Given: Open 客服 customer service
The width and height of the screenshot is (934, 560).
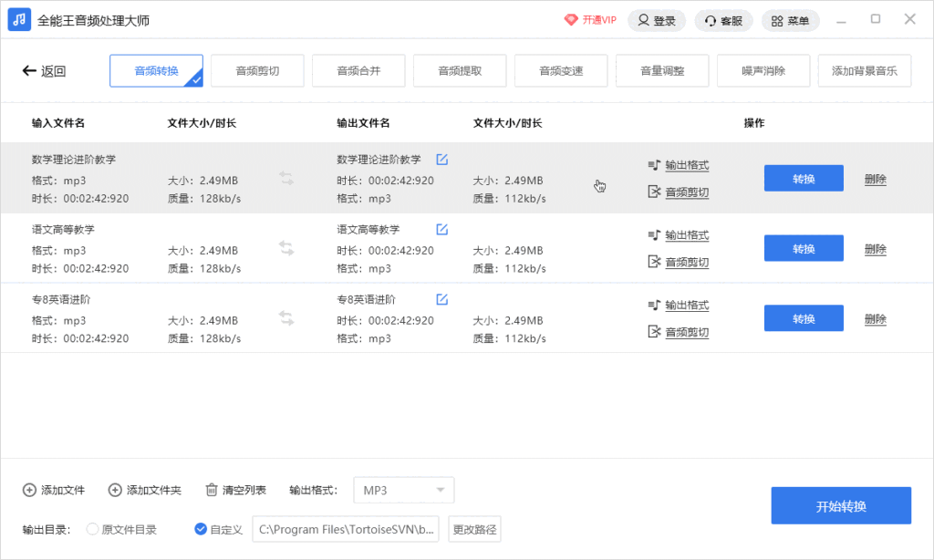Looking at the screenshot, I should point(723,19).
